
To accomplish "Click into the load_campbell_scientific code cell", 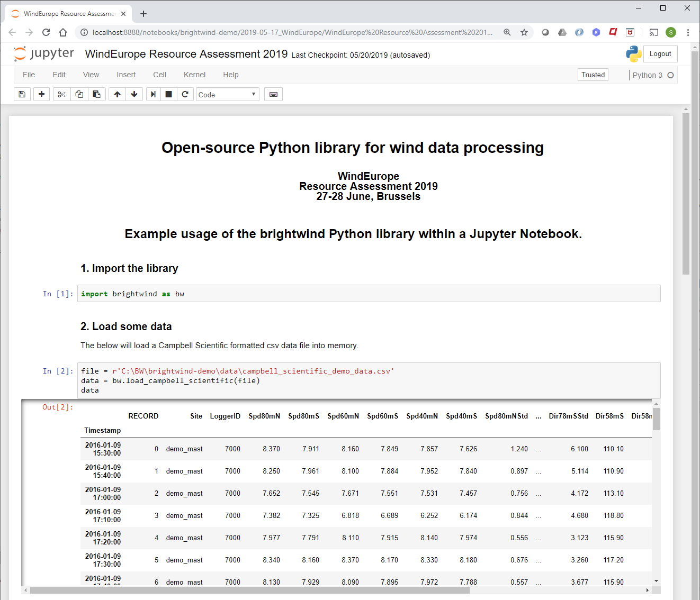I will point(369,380).
